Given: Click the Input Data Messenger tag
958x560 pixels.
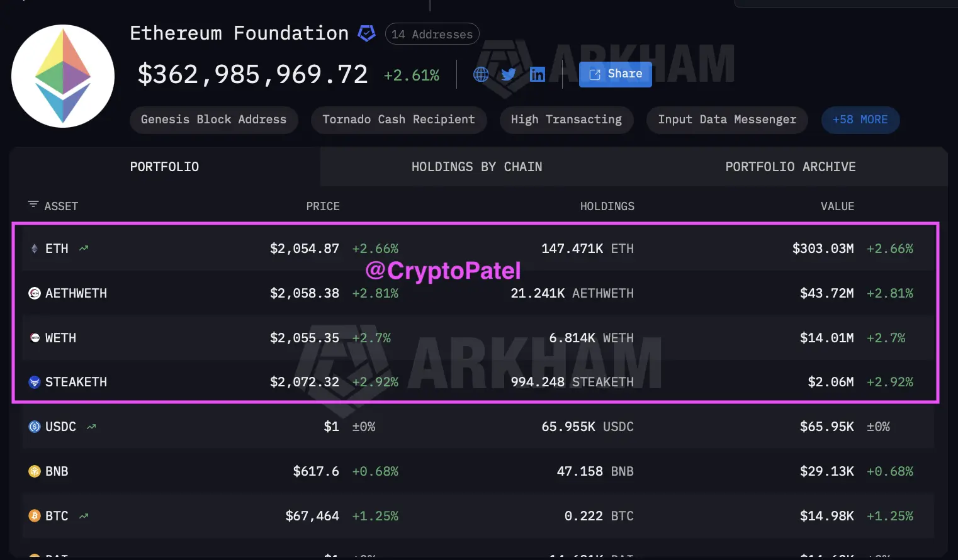Looking at the screenshot, I should click(727, 120).
